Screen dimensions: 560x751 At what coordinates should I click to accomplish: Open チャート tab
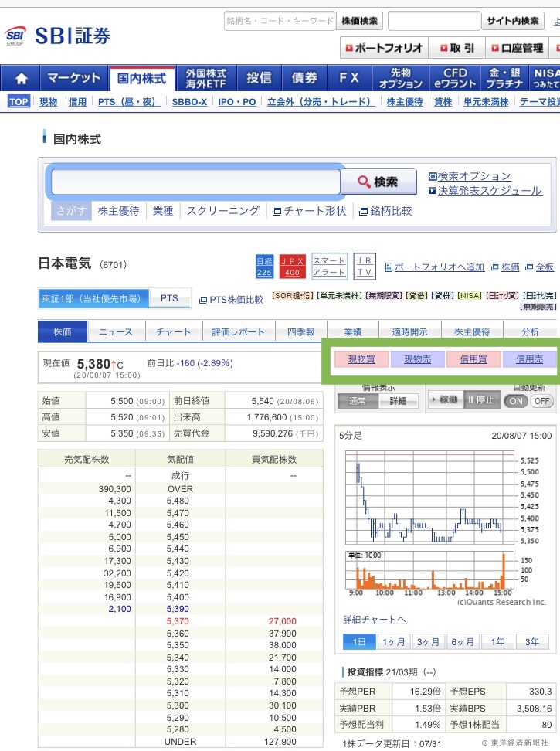[x=173, y=331]
